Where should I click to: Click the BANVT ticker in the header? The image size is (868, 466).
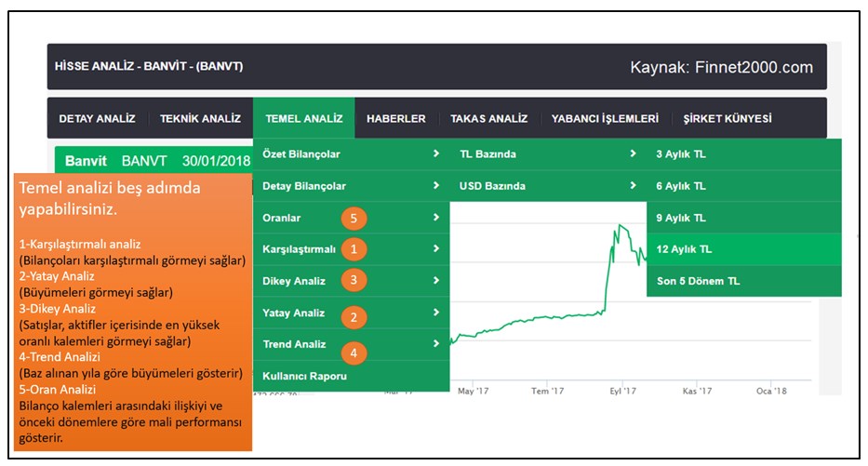coord(144,161)
